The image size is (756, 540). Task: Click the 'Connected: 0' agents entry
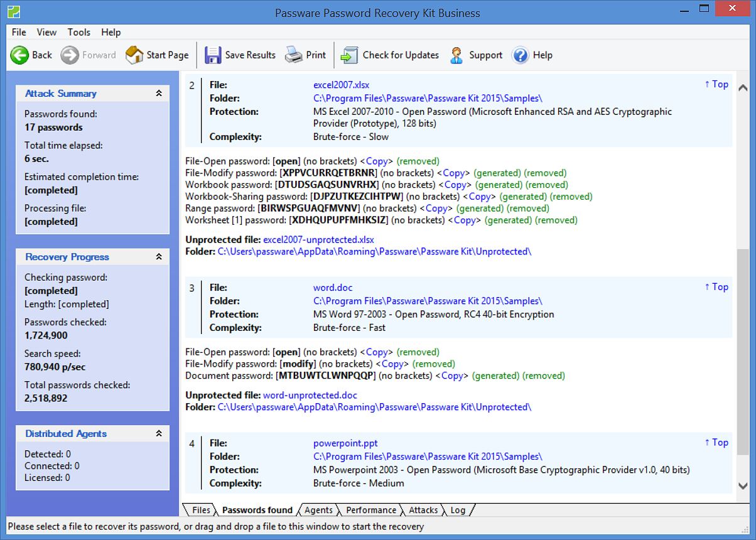click(52, 466)
